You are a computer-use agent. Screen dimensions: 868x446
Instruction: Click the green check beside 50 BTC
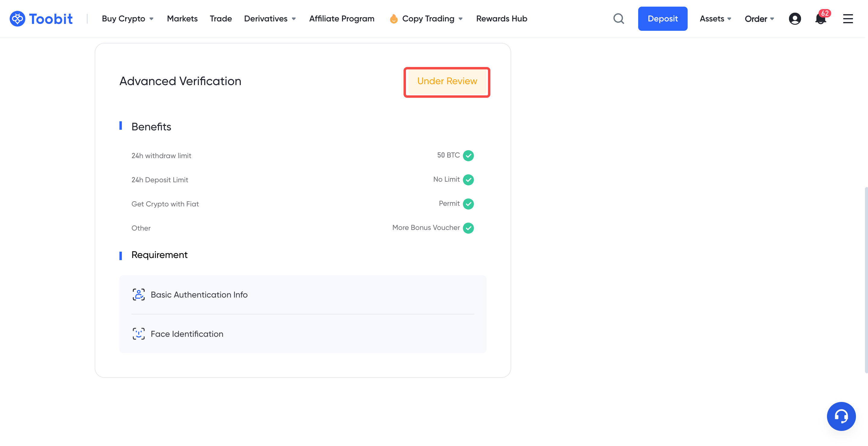468,155
